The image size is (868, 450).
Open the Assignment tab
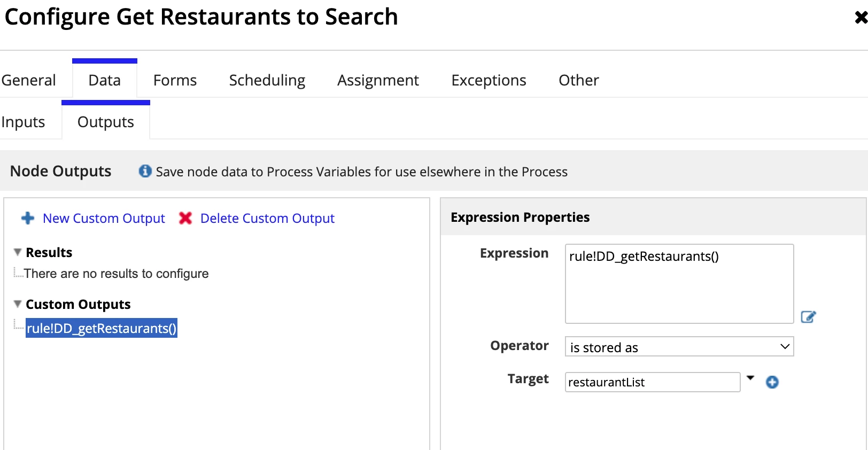(378, 80)
